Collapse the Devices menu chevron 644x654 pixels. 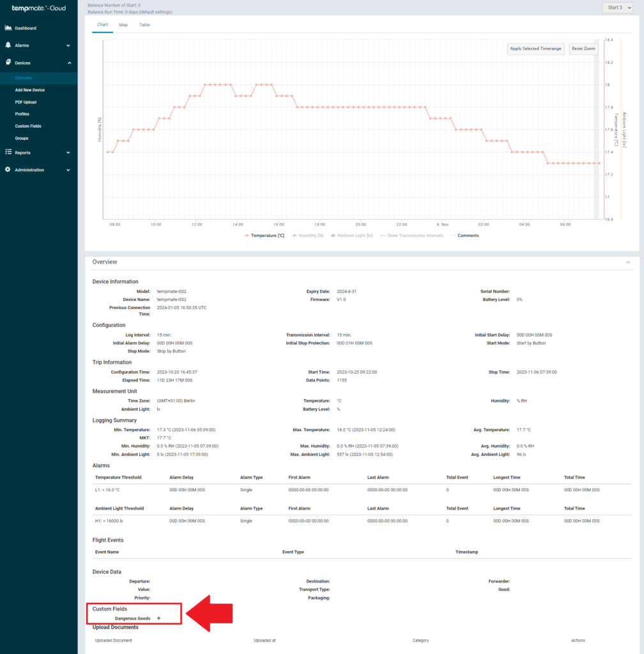click(69, 63)
